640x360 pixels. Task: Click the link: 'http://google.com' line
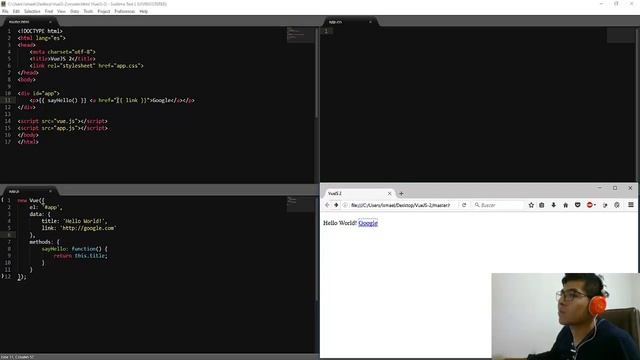pos(79,228)
